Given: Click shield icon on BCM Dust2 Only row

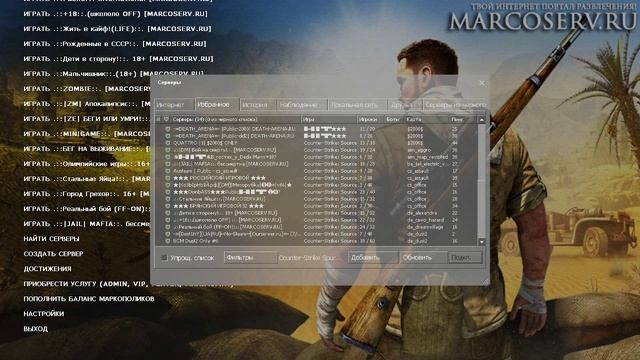Looking at the screenshot, I should point(168,241).
